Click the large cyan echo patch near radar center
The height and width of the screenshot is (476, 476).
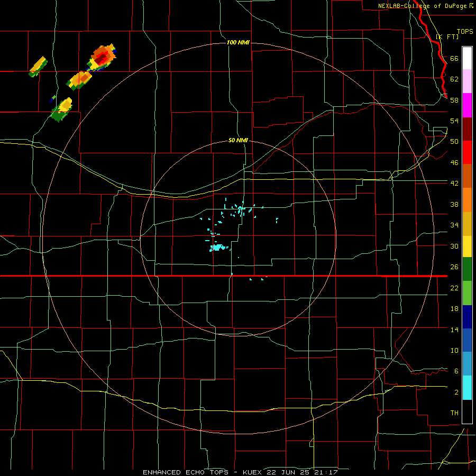218,248
